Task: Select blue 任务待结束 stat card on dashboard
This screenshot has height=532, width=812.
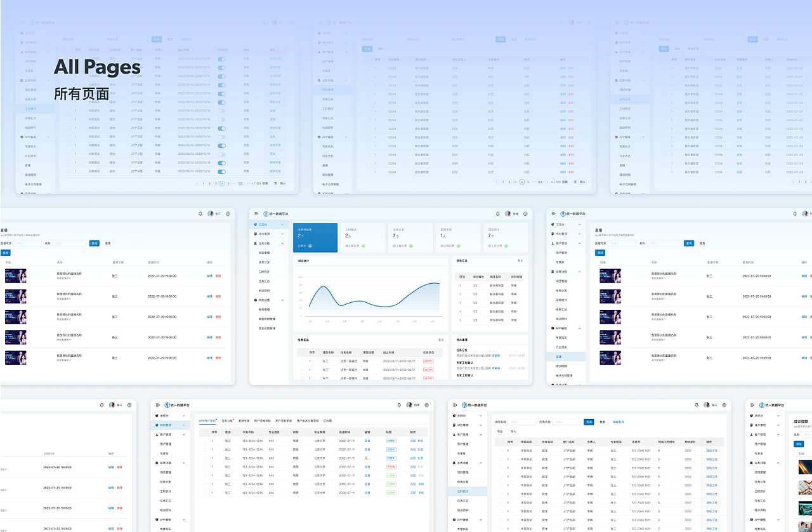Action: tap(315, 237)
